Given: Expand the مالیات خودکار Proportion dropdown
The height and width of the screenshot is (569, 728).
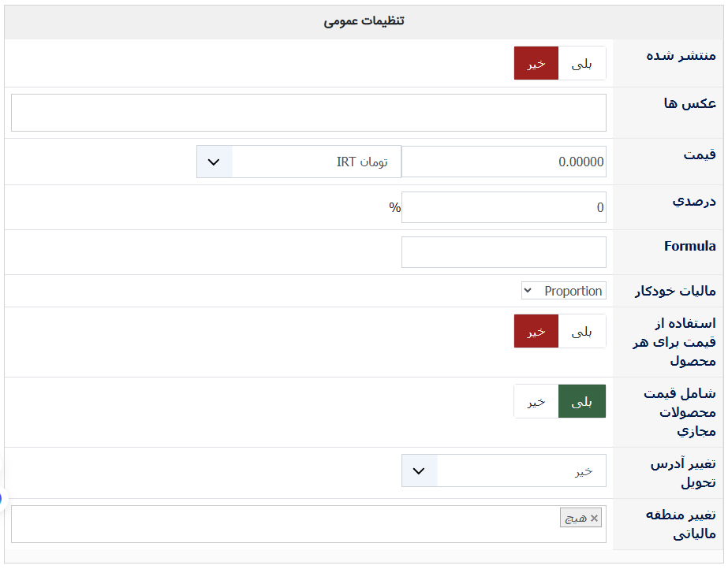Looking at the screenshot, I should [x=563, y=291].
